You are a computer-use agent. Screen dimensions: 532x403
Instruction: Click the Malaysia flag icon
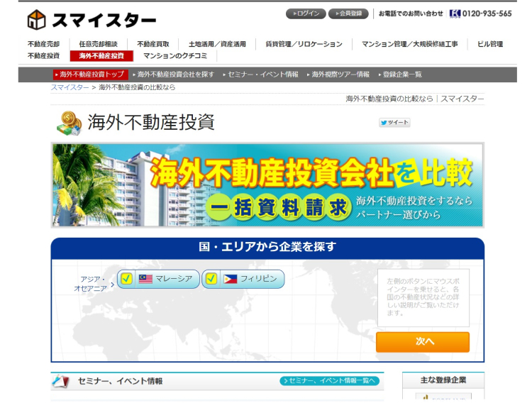(145, 279)
